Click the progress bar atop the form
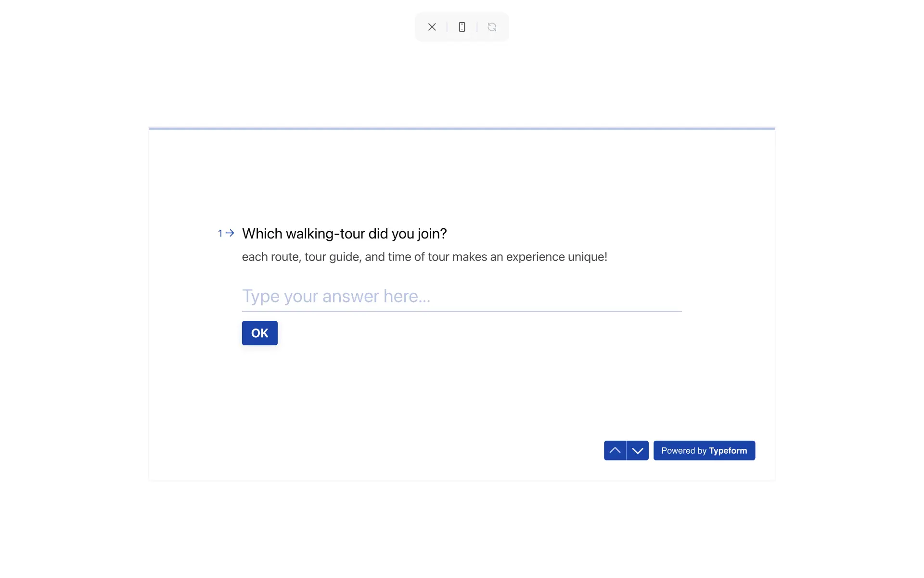The width and height of the screenshot is (924, 578). coord(461,129)
